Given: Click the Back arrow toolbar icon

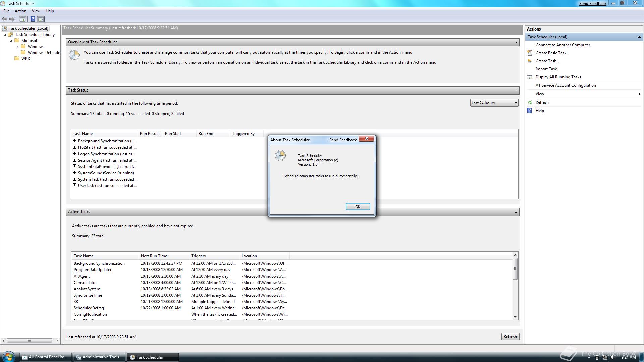Looking at the screenshot, I should 4,19.
